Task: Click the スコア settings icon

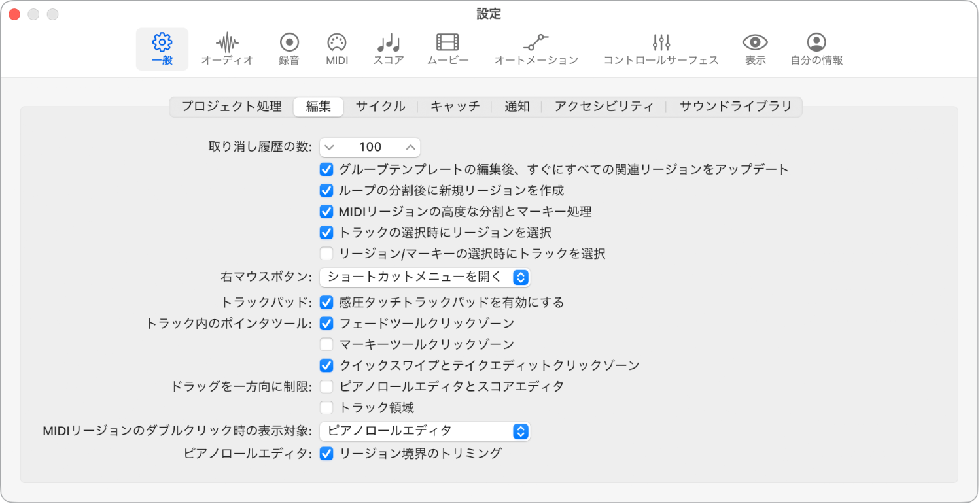Action: point(387,48)
